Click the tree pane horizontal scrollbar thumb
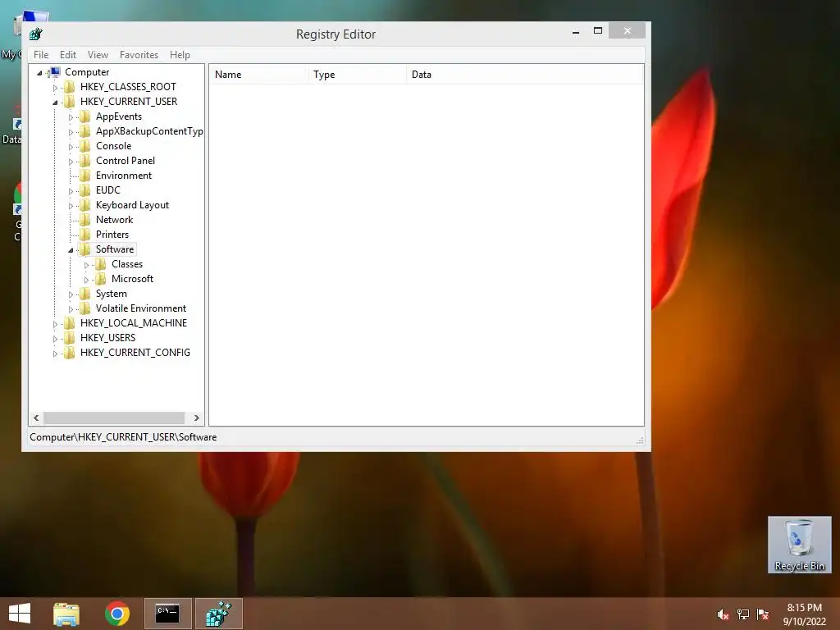The width and height of the screenshot is (840, 630). point(113,418)
